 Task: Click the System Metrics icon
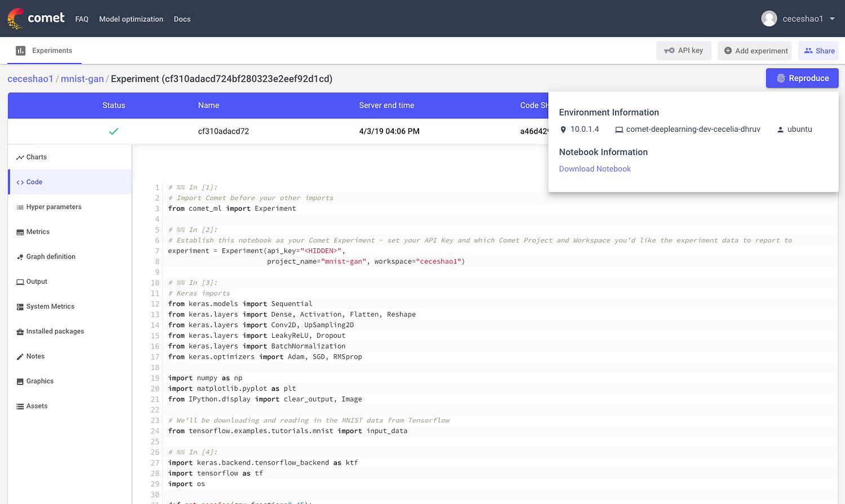pos(20,307)
